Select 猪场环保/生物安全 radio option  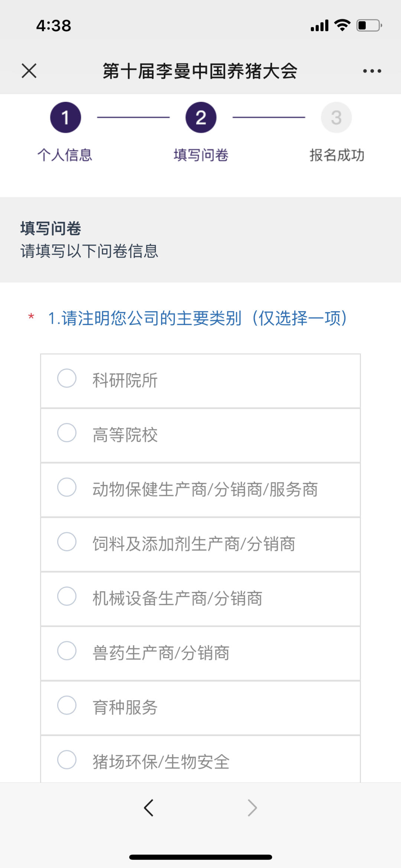[x=67, y=760]
